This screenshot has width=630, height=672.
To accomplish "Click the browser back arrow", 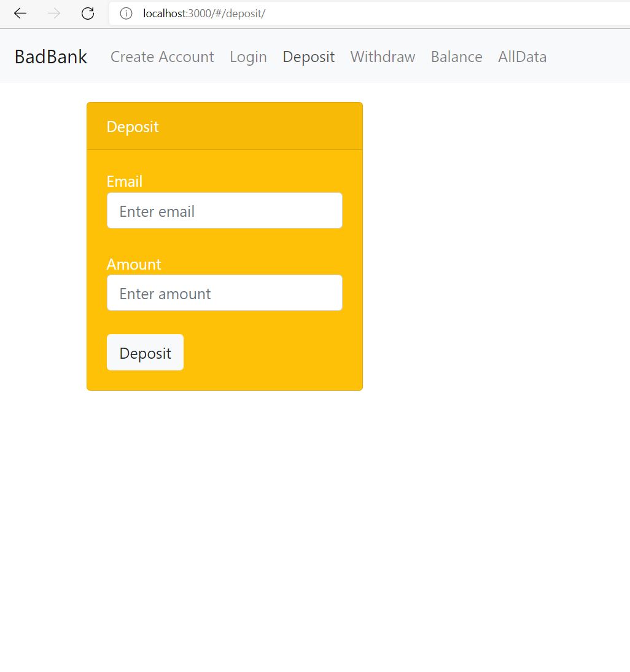I will 20,13.
